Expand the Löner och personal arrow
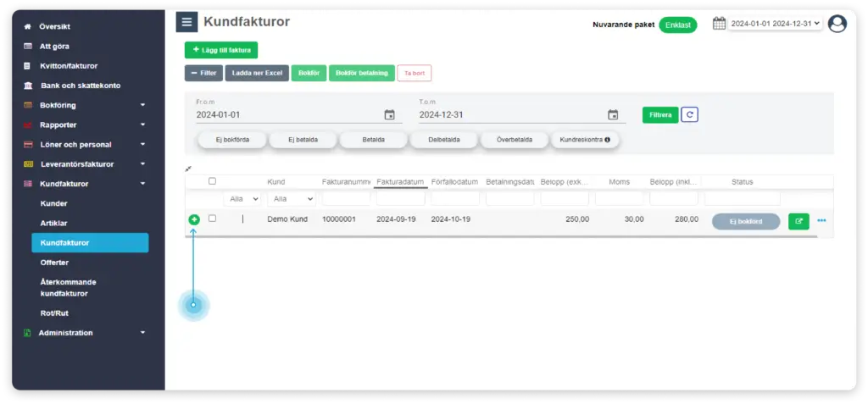 click(x=142, y=145)
